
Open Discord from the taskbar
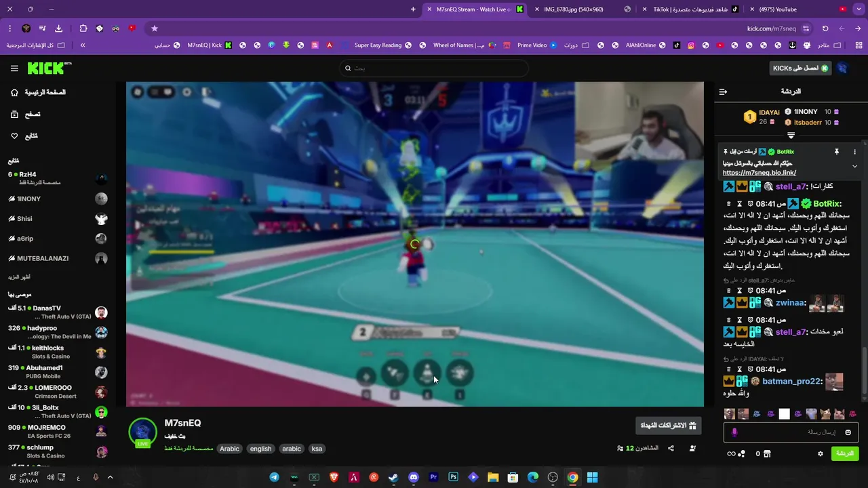[x=414, y=477]
